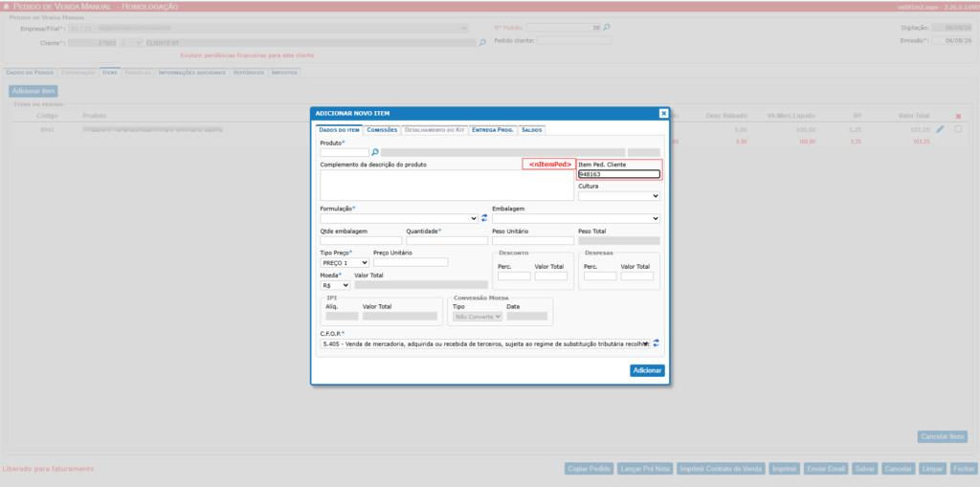Click the Adicionar button in dialog
This screenshot has width=980, height=487.
click(x=647, y=370)
